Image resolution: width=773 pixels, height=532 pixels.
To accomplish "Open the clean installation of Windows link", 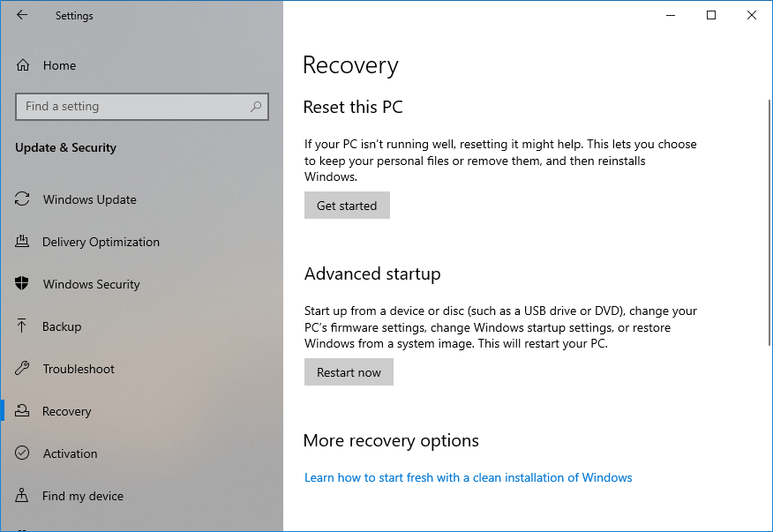I will pyautogui.click(x=468, y=477).
